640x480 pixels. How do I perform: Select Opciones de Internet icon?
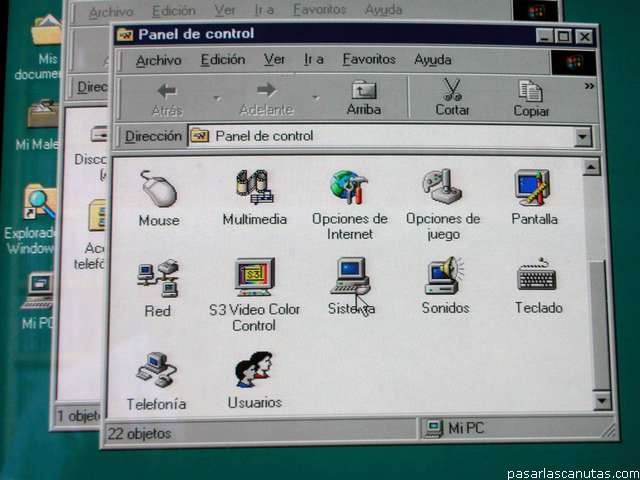click(x=349, y=188)
